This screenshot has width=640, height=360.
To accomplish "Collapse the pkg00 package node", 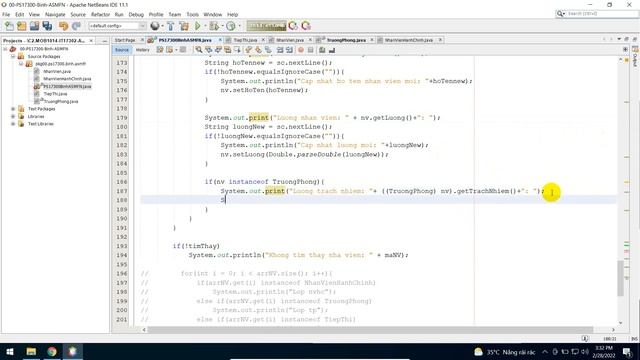I will point(21,64).
